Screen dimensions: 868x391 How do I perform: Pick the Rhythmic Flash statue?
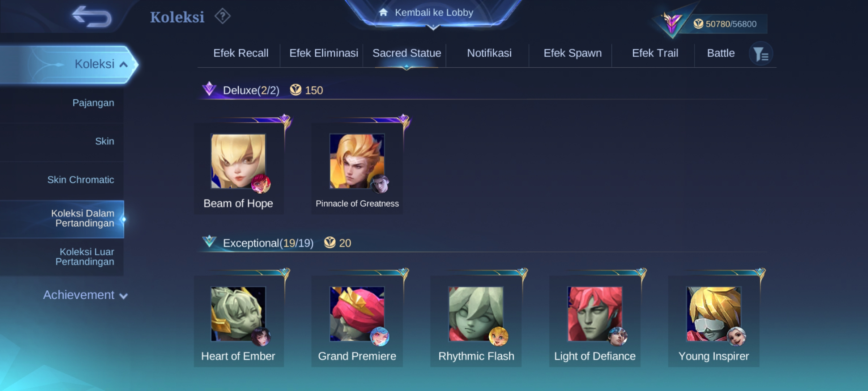click(x=476, y=321)
